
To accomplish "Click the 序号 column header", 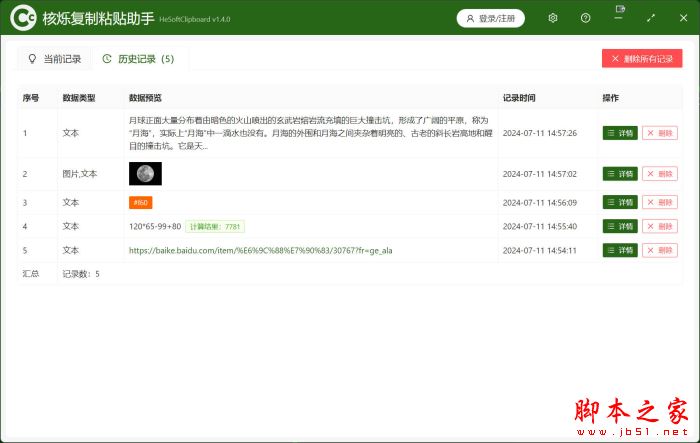I will tap(31, 98).
